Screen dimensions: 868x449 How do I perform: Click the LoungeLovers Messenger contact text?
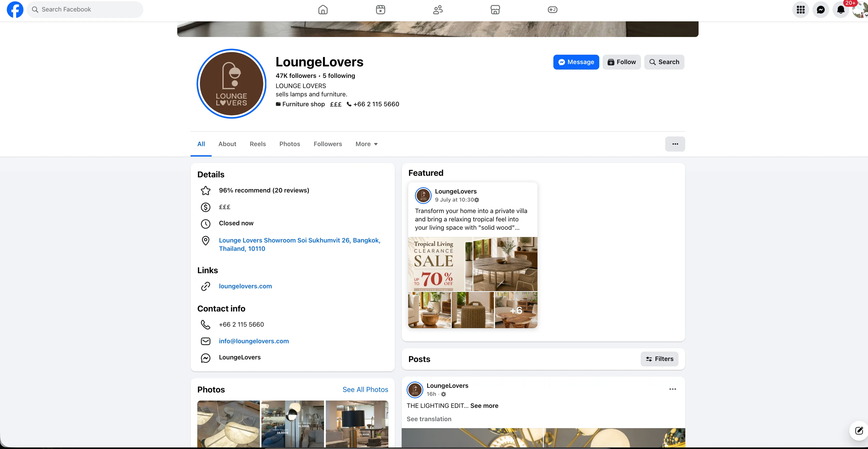pos(240,357)
